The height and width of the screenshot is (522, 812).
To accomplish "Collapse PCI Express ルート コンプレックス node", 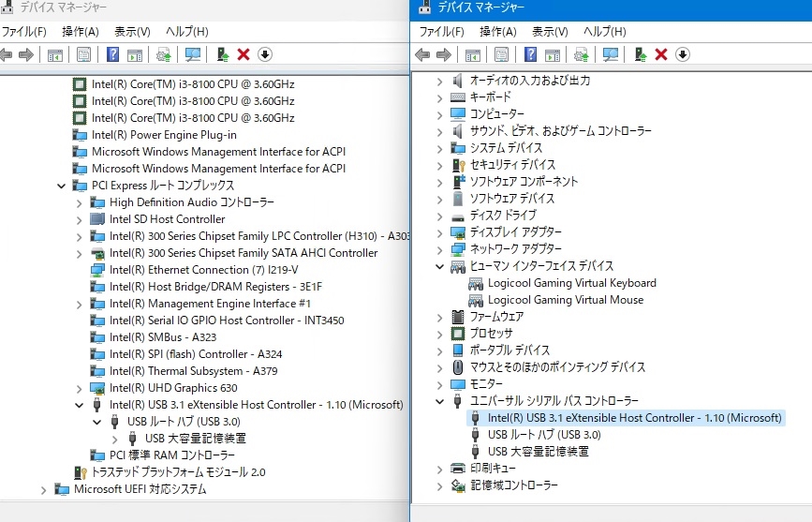I will [x=61, y=186].
